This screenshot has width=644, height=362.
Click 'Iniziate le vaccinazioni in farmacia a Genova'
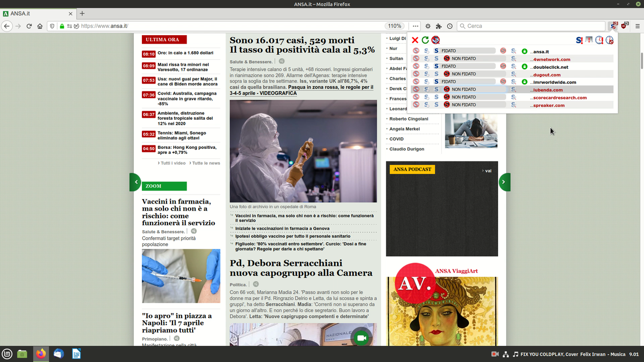point(282,228)
